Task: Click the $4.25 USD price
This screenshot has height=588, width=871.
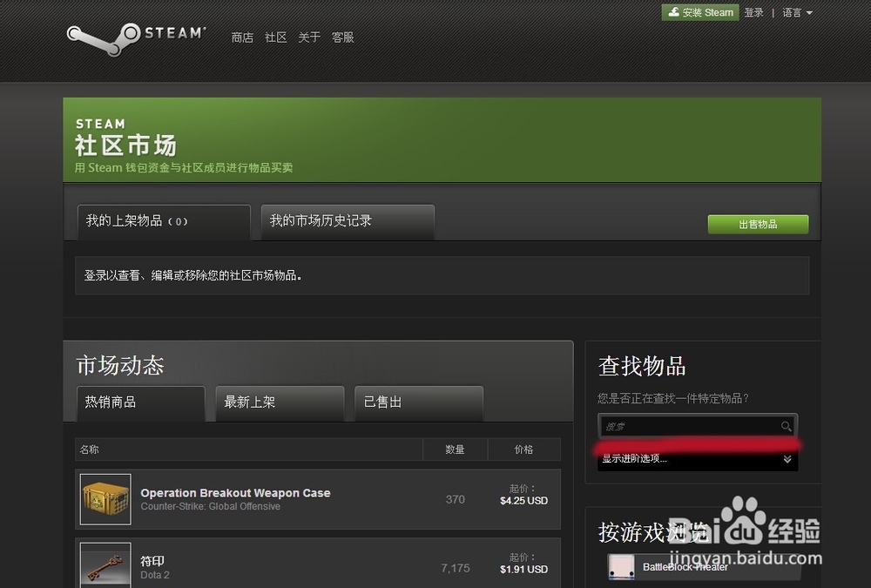Action: tap(523, 501)
